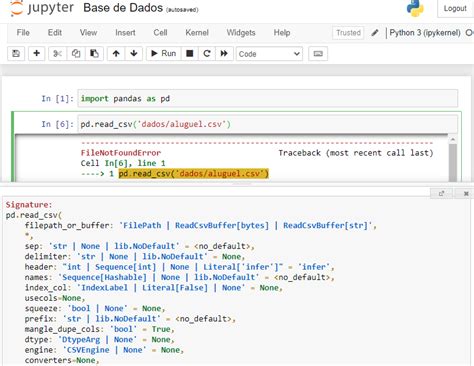Open the cell type Code dropdown
The image size is (474, 366).
(x=269, y=54)
